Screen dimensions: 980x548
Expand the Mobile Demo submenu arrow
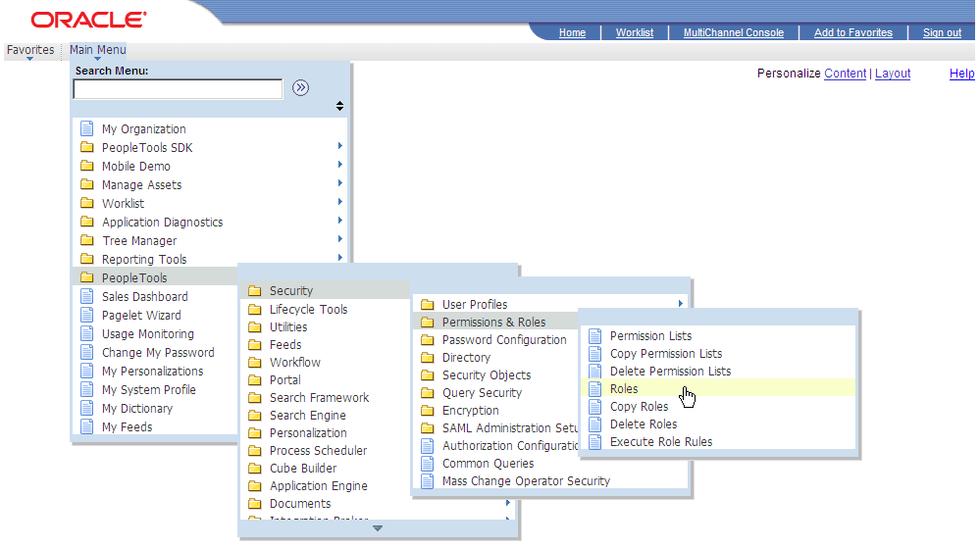click(340, 165)
